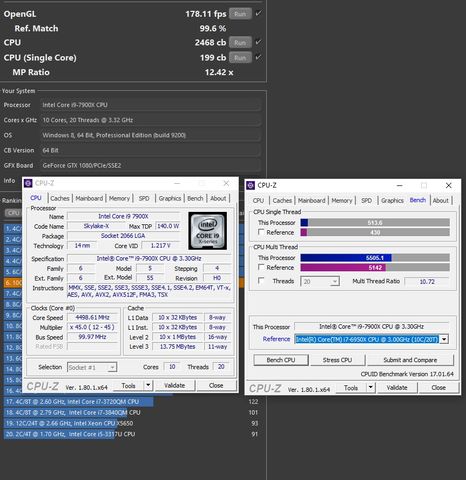
Task: Close the left CPU-Z window with X
Action: point(226,183)
